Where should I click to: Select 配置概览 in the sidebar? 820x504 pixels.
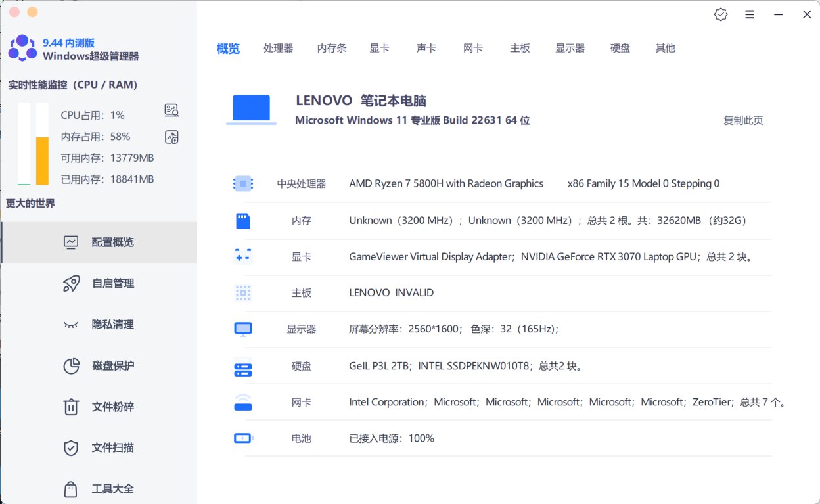(x=112, y=242)
